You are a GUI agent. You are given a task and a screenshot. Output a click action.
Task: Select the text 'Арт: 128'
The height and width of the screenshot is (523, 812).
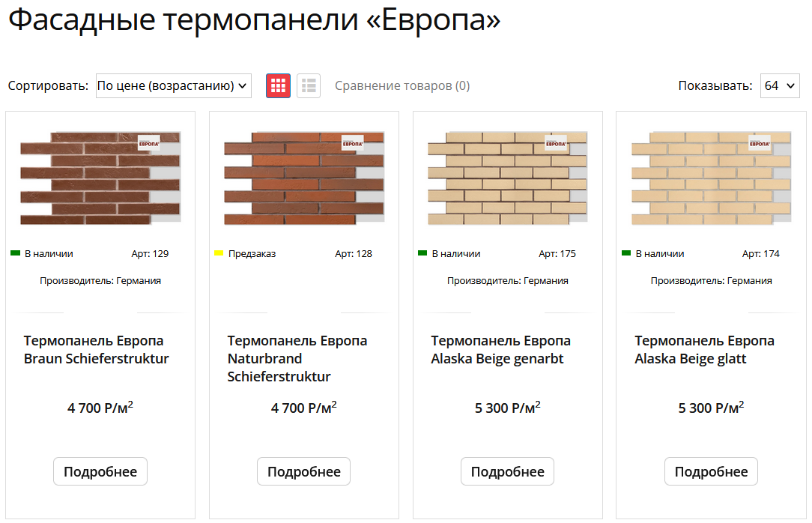point(353,254)
